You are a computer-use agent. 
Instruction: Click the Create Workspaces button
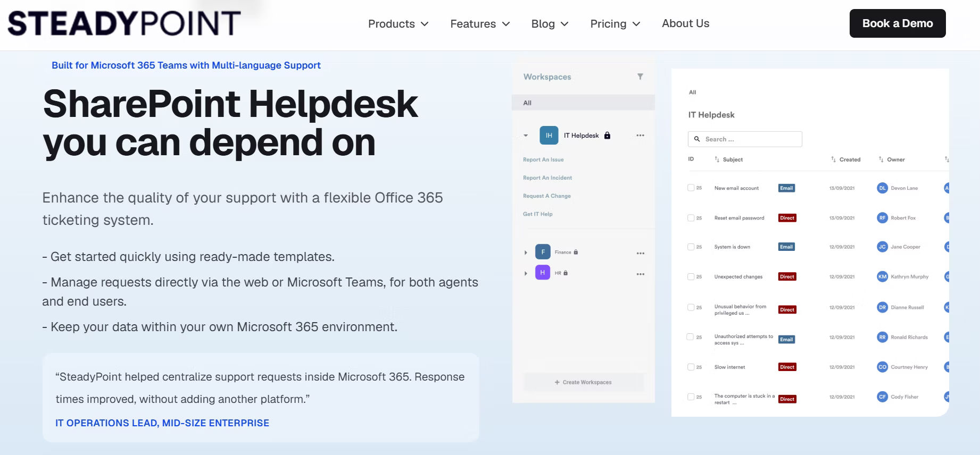(583, 382)
